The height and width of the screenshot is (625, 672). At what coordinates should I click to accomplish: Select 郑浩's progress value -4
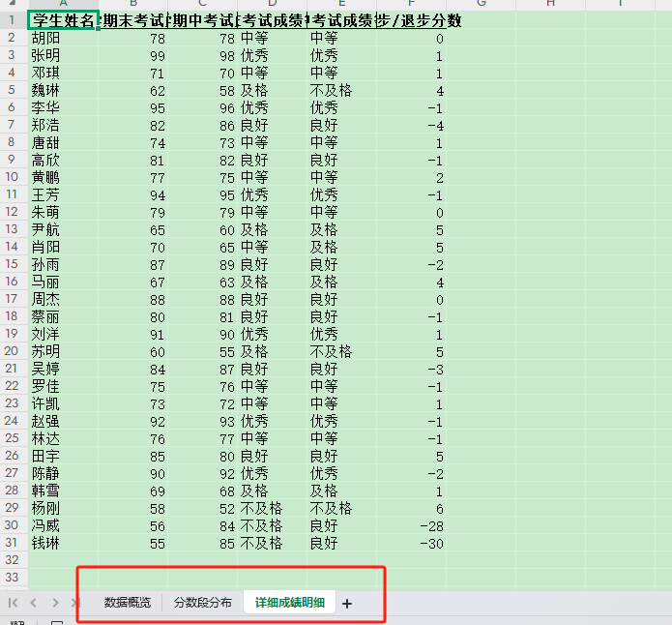(412, 125)
